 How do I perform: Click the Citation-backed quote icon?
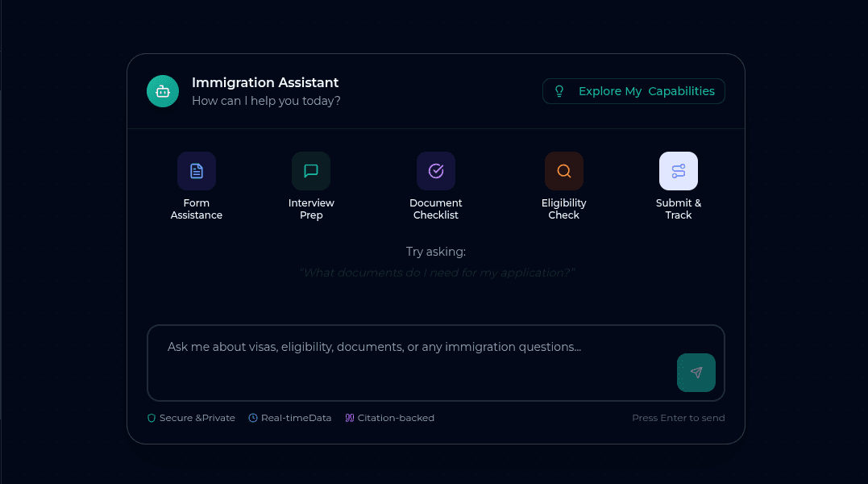[350, 418]
